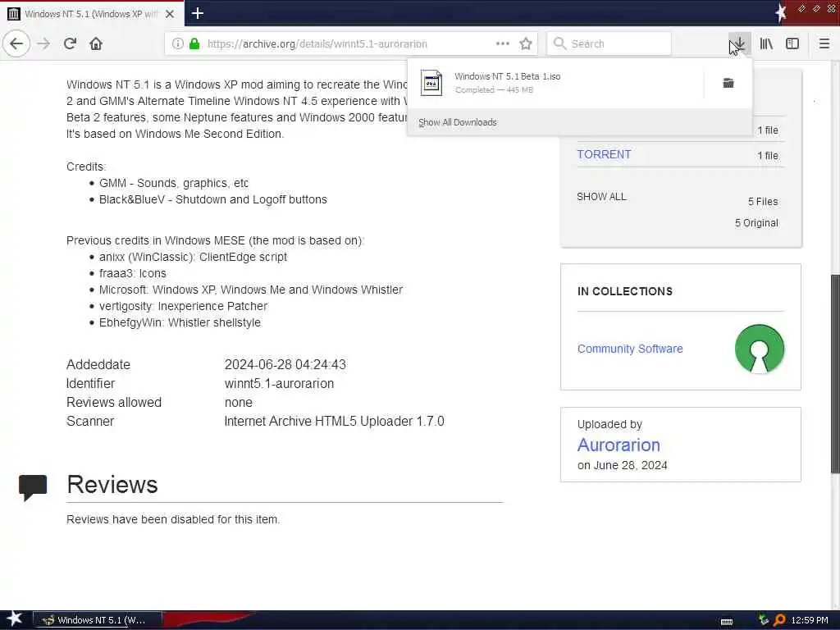The height and width of the screenshot is (630, 840).
Task: Click 'GMM - Sounds, graphics, etc' credit
Action: click(174, 183)
